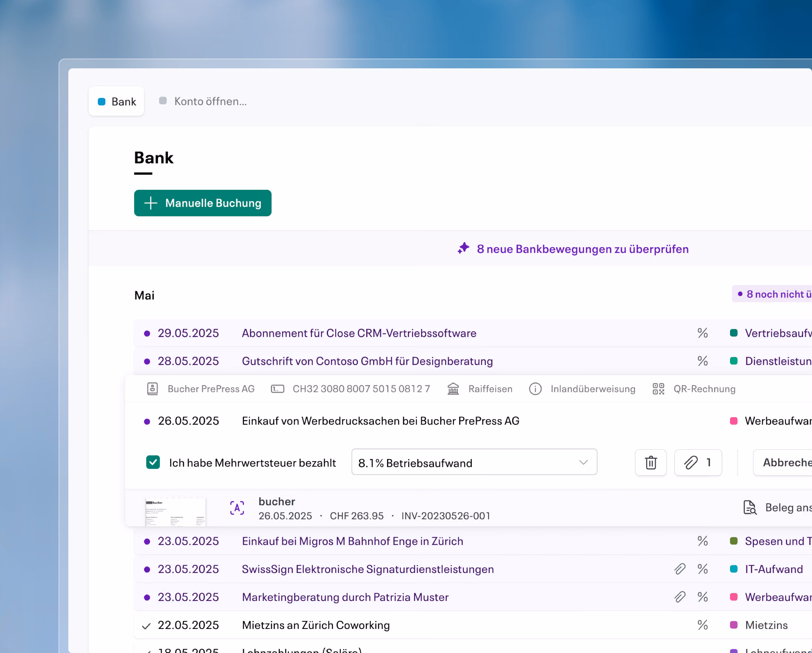
Task: Click Einkauf von Werbedrucksachen description text
Action: (x=380, y=421)
